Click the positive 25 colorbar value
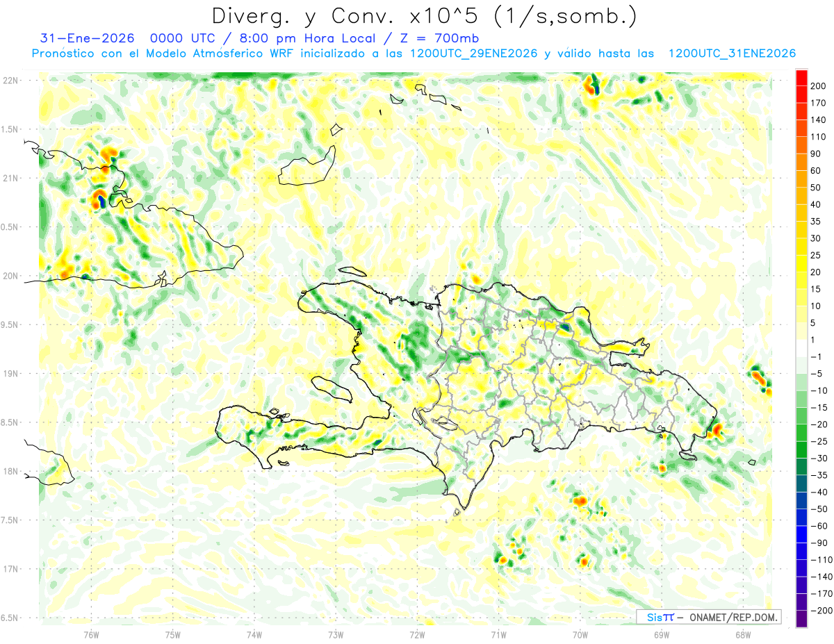Screen dimensions: 834x644 tap(817, 255)
